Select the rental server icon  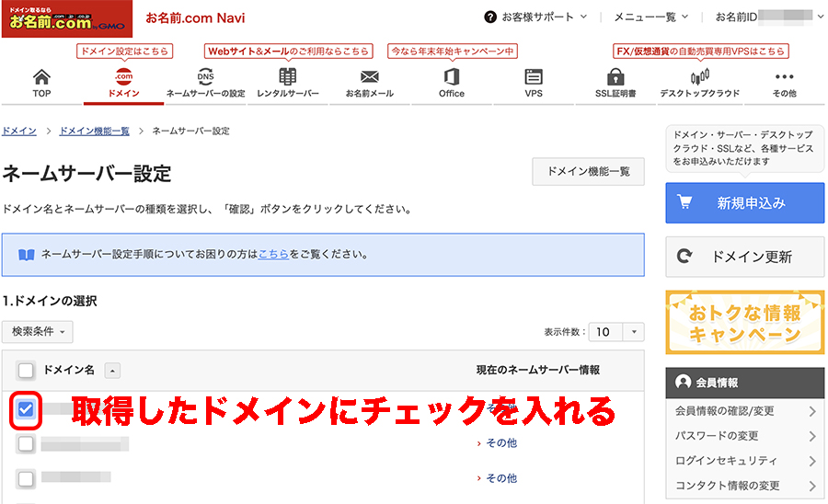click(x=287, y=77)
